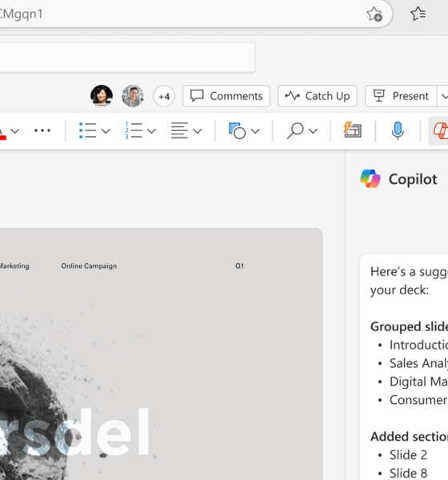The width and height of the screenshot is (448, 480).
Task: Expand the Shapes gallery dropdown
Action: coord(255,131)
